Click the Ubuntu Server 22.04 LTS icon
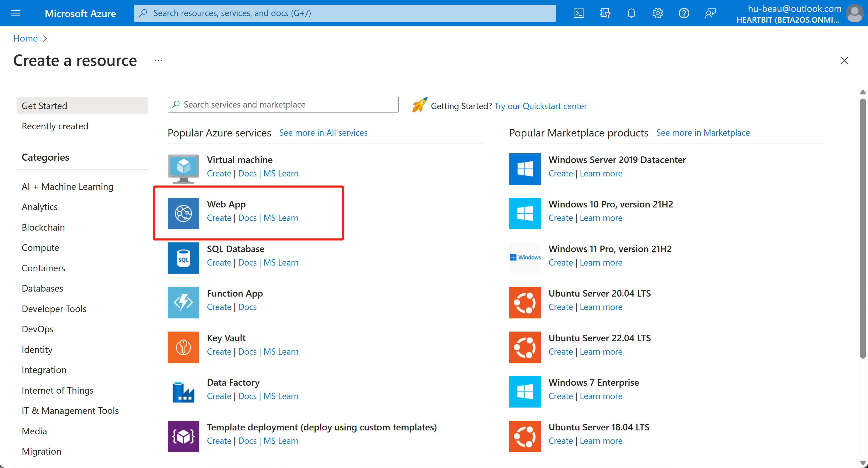 click(x=525, y=347)
